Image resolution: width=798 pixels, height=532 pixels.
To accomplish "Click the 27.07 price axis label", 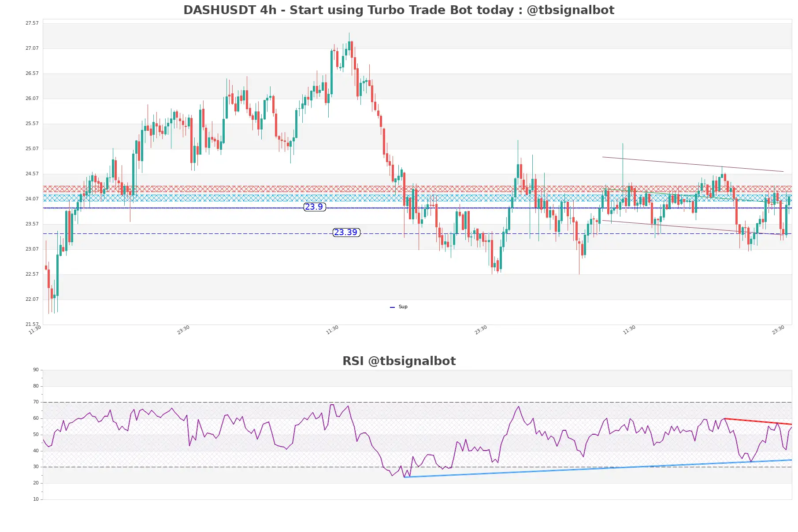I will (32, 48).
